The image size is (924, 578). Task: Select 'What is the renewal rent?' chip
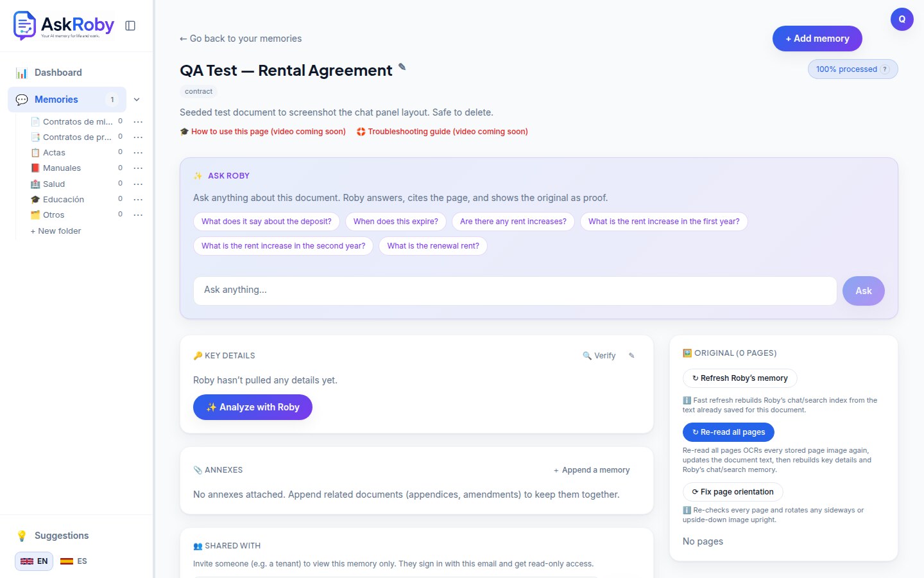pyautogui.click(x=433, y=246)
